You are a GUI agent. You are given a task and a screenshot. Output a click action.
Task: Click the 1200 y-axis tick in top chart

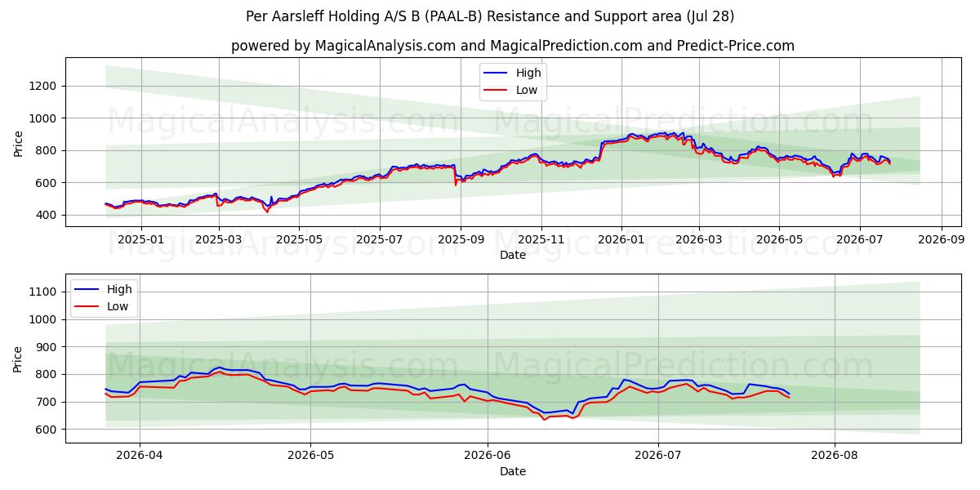43,86
